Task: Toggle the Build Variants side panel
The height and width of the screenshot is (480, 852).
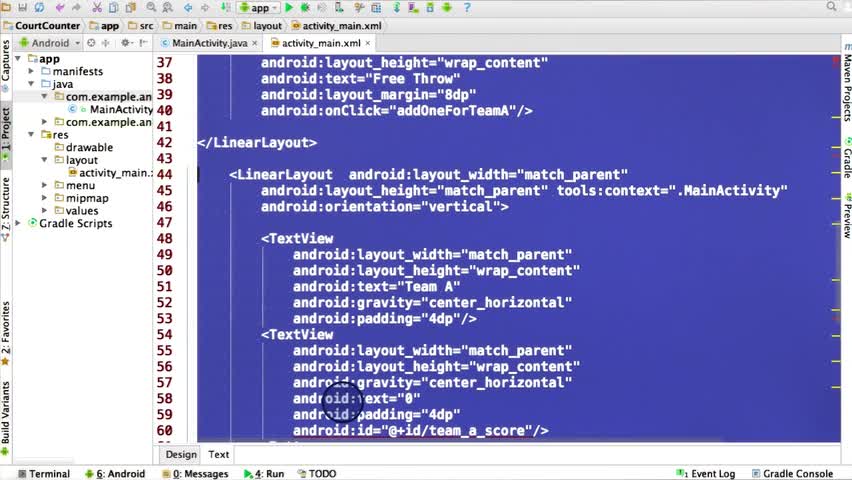Action: click(5, 418)
